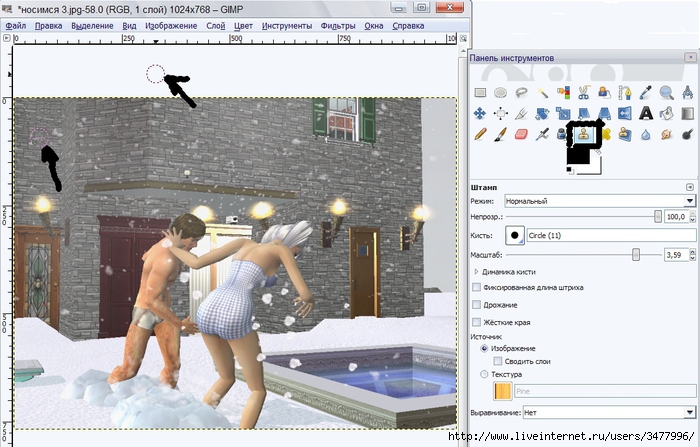The height and width of the screenshot is (447, 700).
Task: Select the Airbrush tool
Action: [x=542, y=134]
